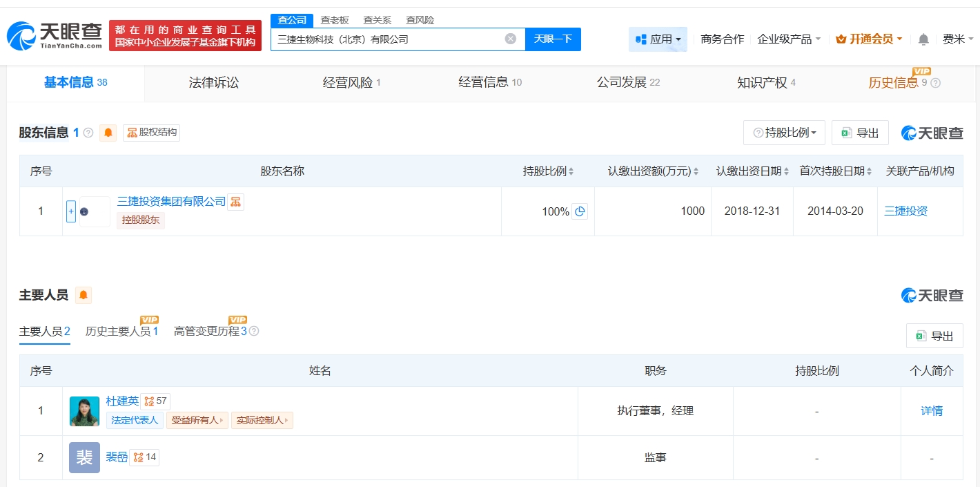
Task: Switch to the 知识产权 tab
Action: [x=765, y=83]
